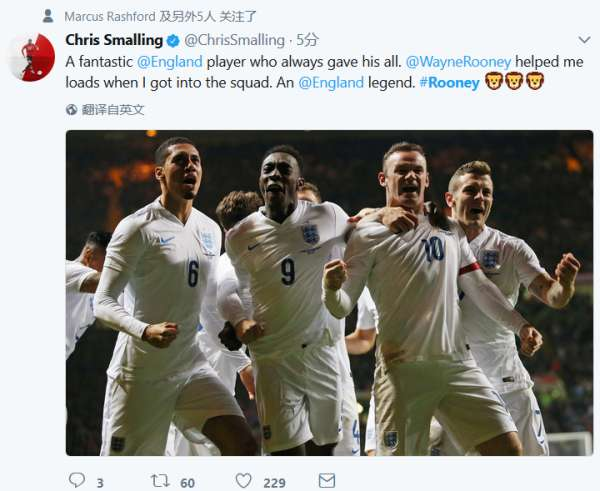Click the blue verified badge
The height and width of the screenshot is (491, 600).
pos(172,40)
